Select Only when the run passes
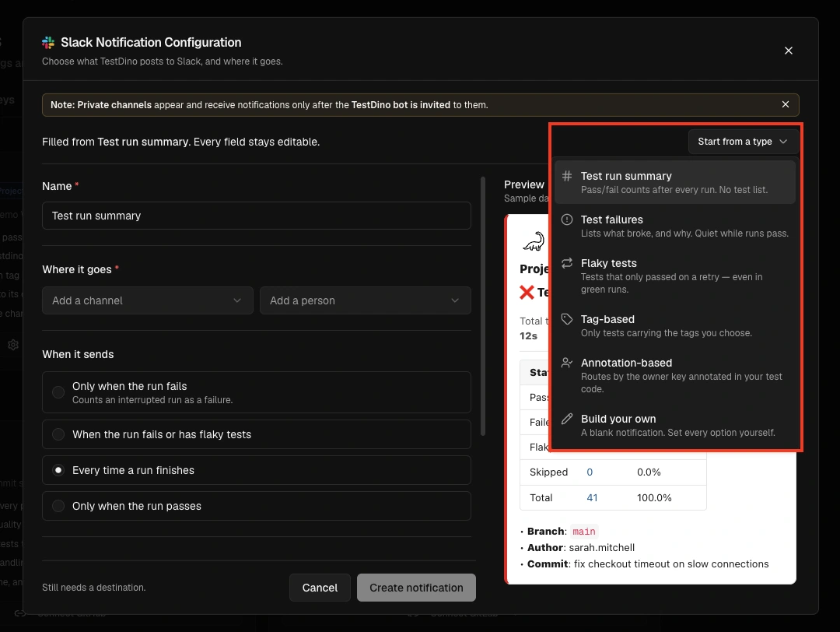The height and width of the screenshot is (632, 840). coord(257,506)
